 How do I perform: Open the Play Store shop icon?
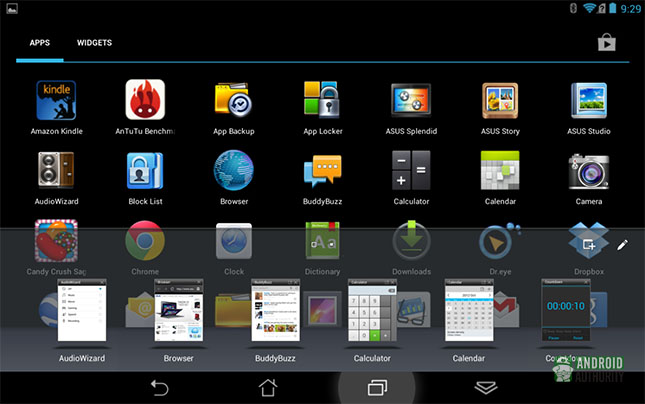tap(607, 42)
